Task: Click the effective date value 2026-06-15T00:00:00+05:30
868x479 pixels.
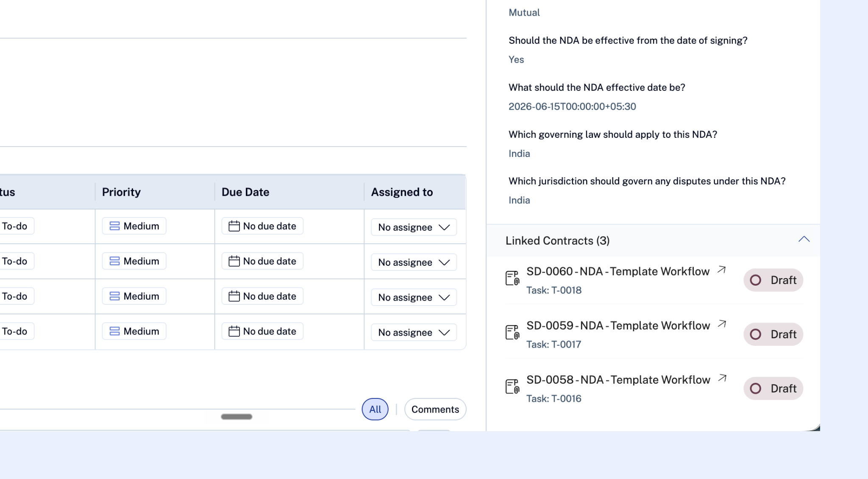Action: pyautogui.click(x=572, y=106)
